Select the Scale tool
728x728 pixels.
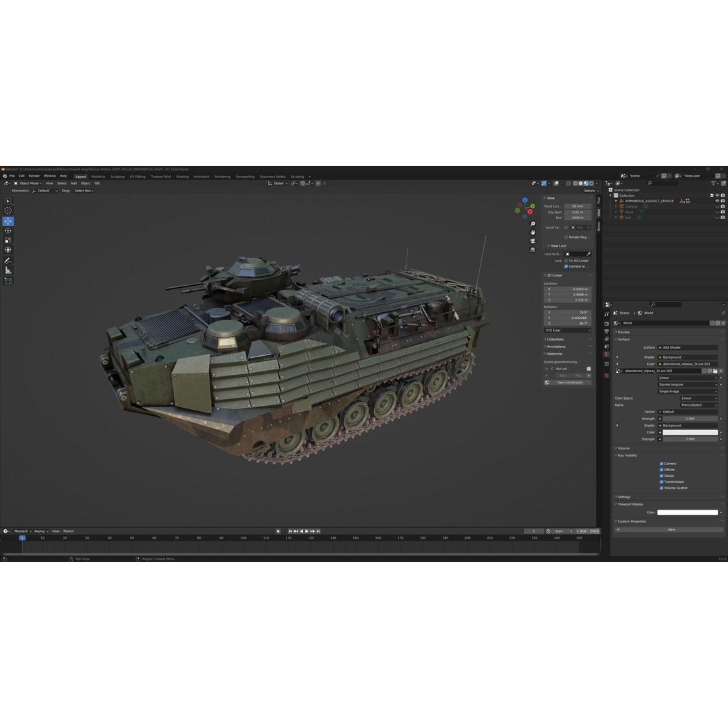tap(8, 240)
